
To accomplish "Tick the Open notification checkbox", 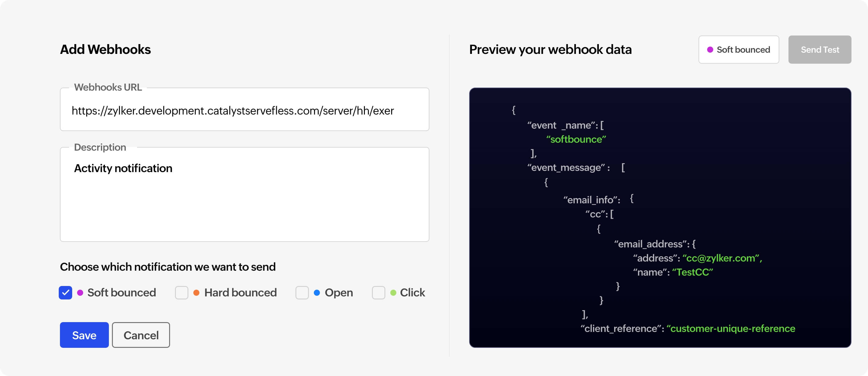I will coord(302,292).
